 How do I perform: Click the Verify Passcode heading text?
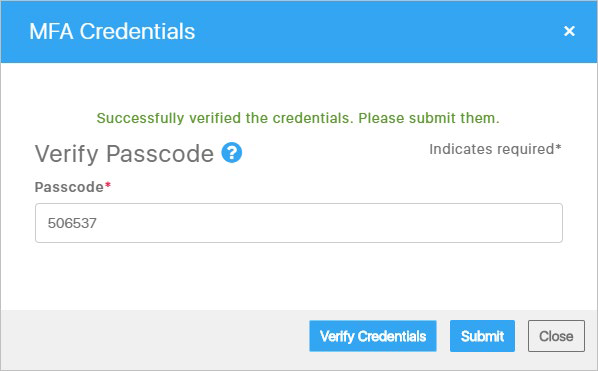(x=124, y=154)
